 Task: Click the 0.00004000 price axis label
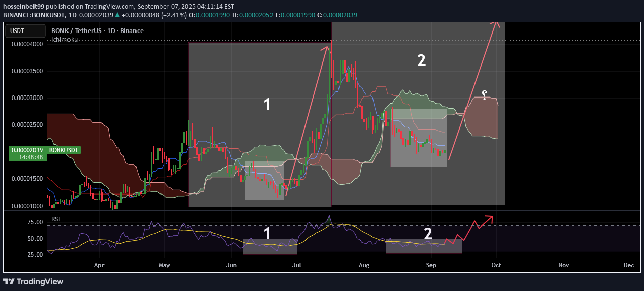(27, 44)
